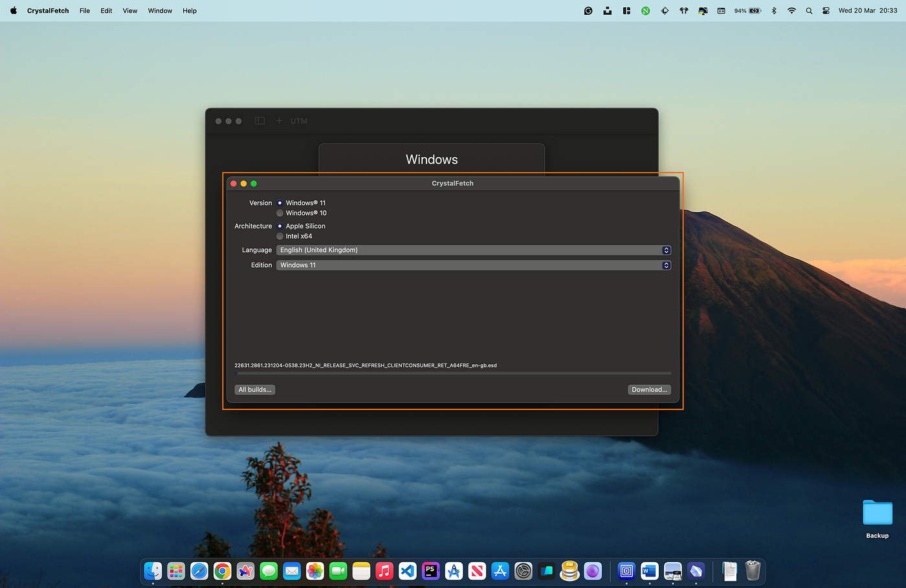Click the ESD build filename text

tap(366, 365)
